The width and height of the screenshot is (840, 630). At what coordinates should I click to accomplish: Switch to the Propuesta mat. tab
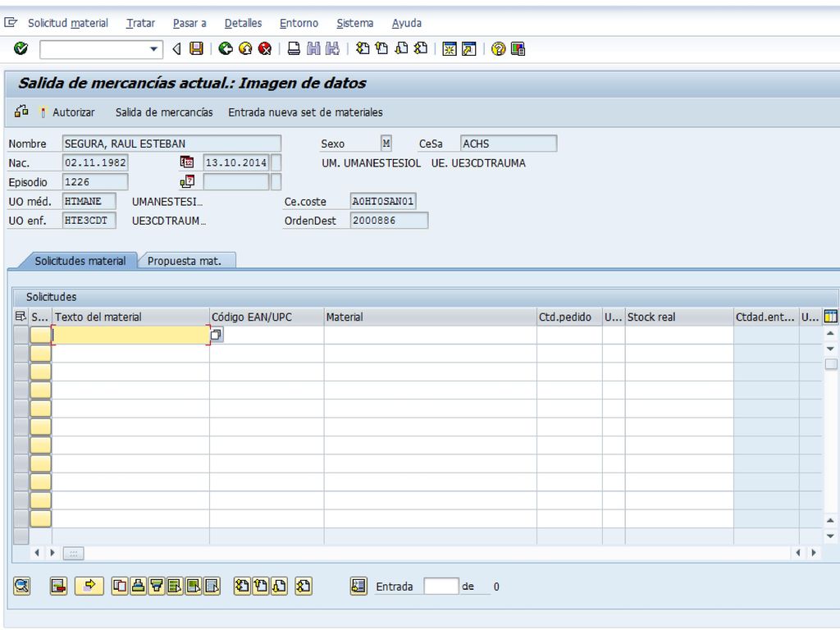[185, 261]
